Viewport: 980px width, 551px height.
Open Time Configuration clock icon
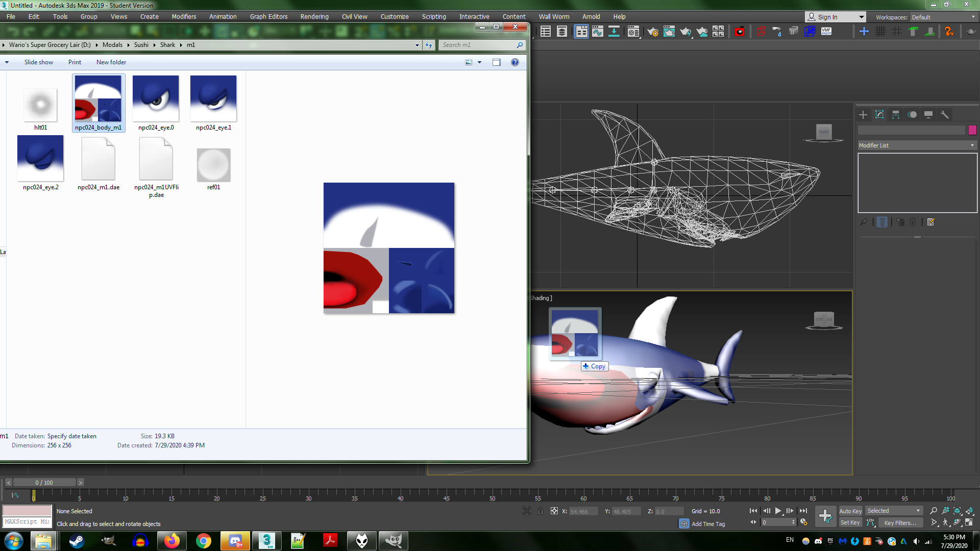click(804, 522)
